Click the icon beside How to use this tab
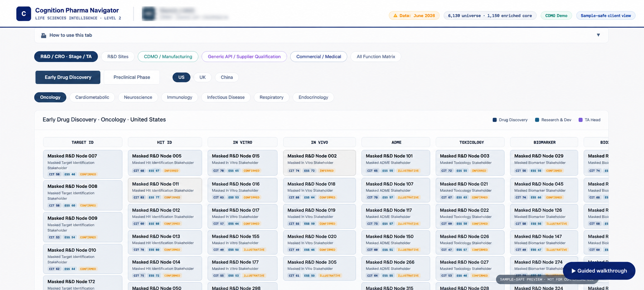The width and height of the screenshot is (644, 290). [44, 35]
